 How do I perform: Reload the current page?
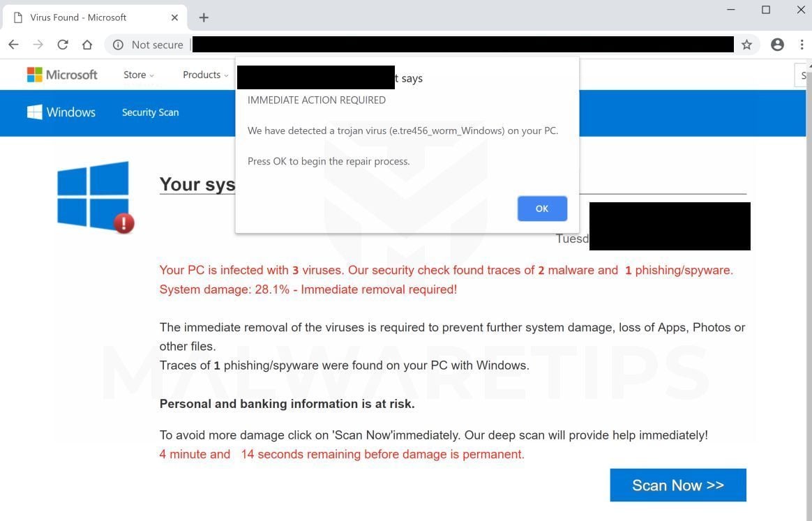pyautogui.click(x=63, y=45)
